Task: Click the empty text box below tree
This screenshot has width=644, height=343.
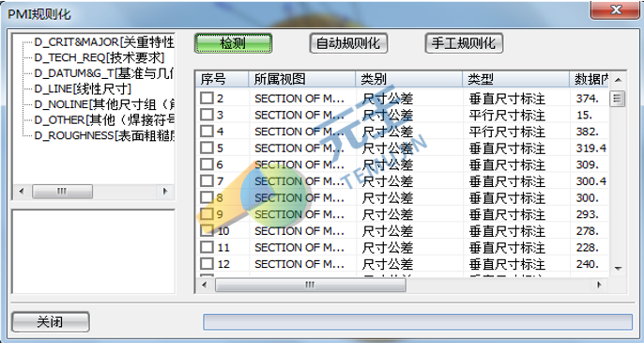Action: click(x=94, y=252)
